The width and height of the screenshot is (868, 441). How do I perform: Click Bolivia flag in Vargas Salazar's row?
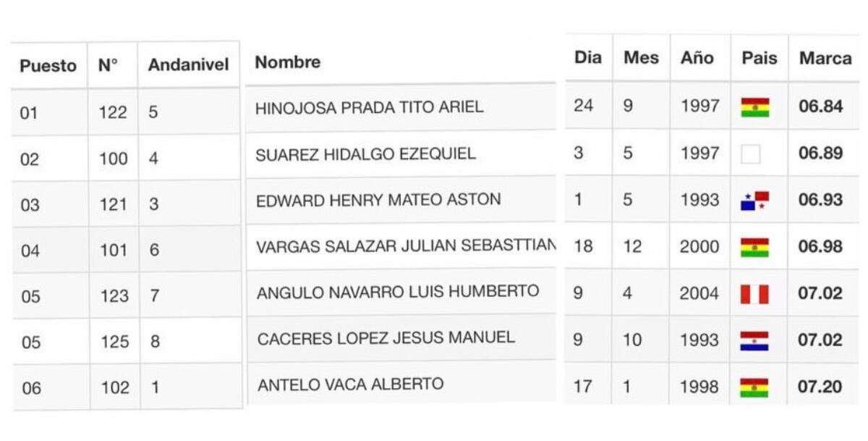(754, 248)
